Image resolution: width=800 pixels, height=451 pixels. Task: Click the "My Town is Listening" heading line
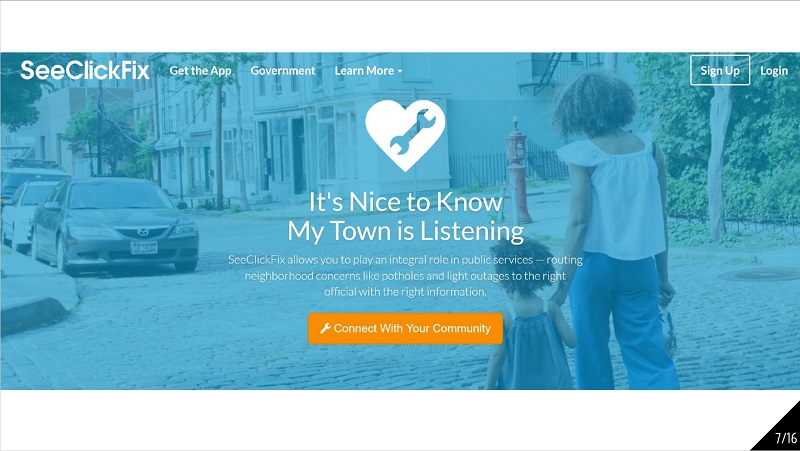coord(406,231)
